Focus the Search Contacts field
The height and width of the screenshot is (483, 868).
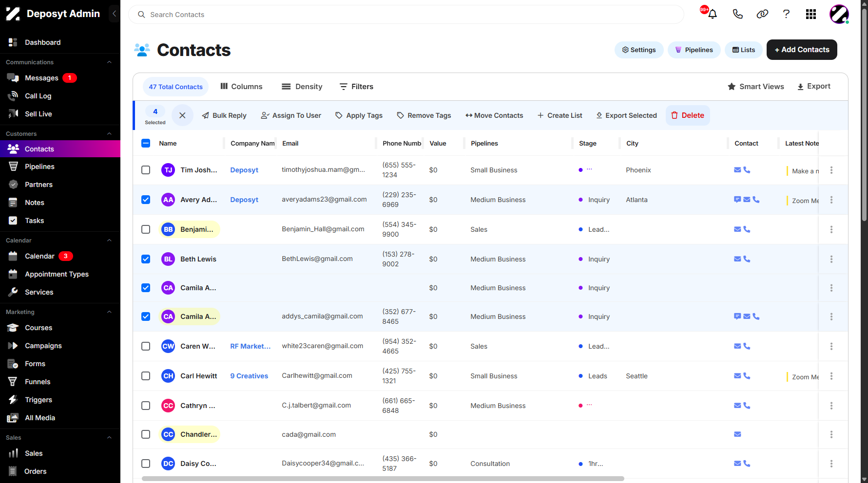tap(406, 15)
